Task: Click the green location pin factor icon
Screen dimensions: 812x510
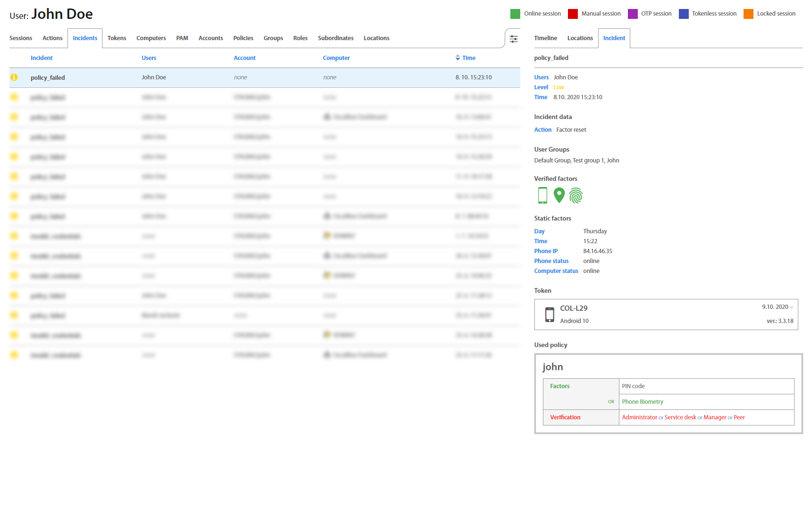Action: click(559, 195)
